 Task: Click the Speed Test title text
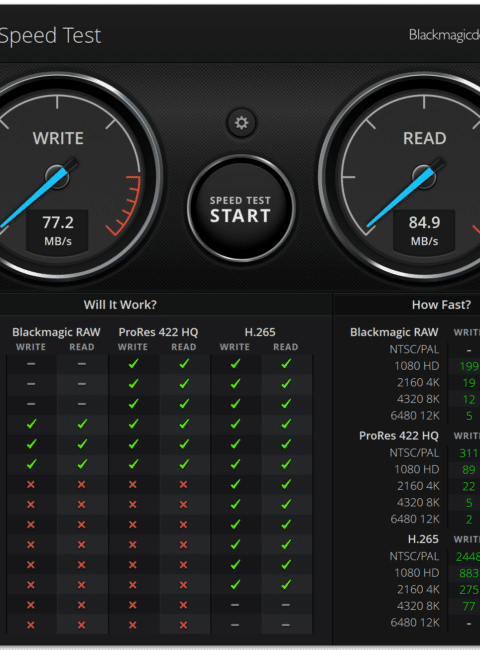click(x=50, y=36)
